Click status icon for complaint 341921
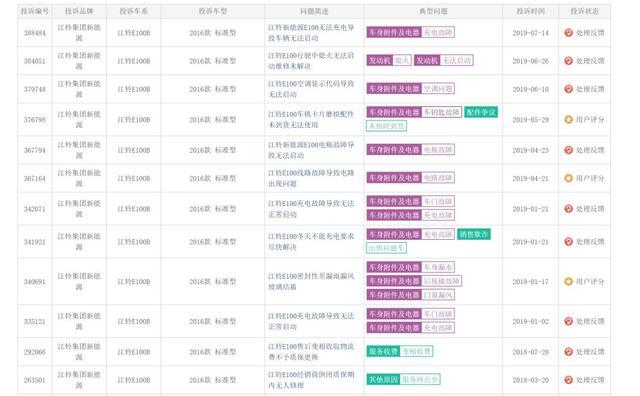The width and height of the screenshot is (640, 396). [568, 242]
